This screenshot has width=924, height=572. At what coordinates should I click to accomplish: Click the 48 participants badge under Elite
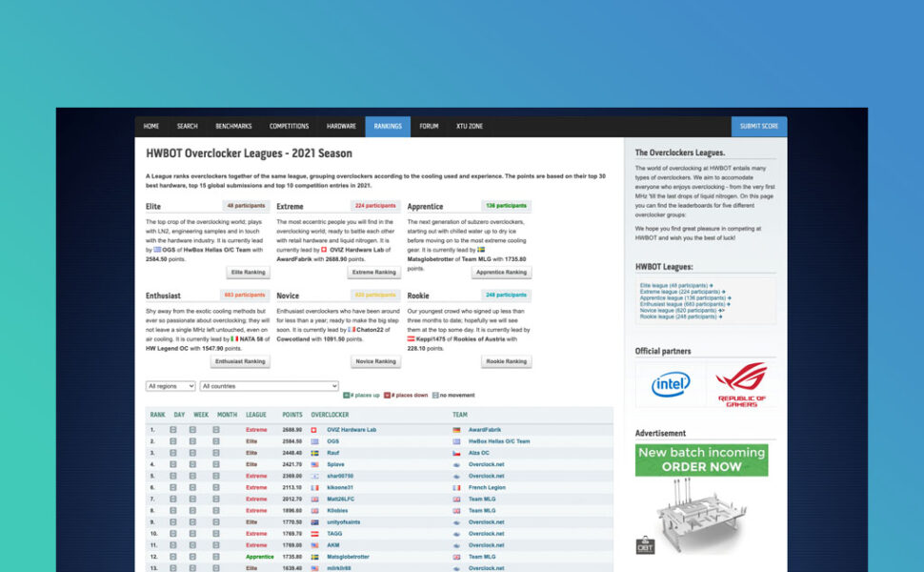pos(246,206)
